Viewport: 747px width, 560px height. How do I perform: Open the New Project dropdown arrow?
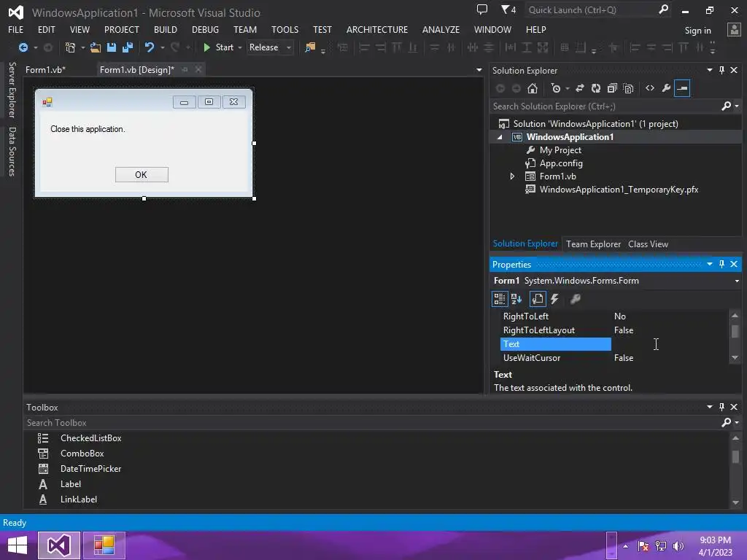[83, 47]
